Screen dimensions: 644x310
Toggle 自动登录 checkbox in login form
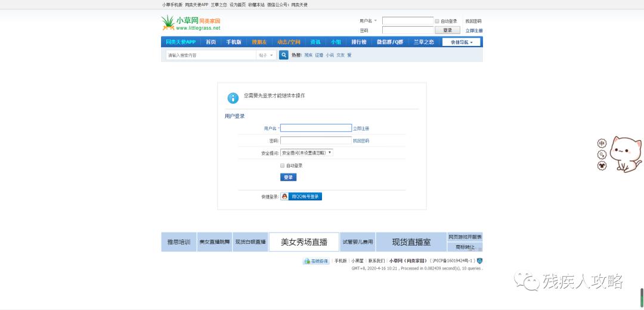[282, 166]
